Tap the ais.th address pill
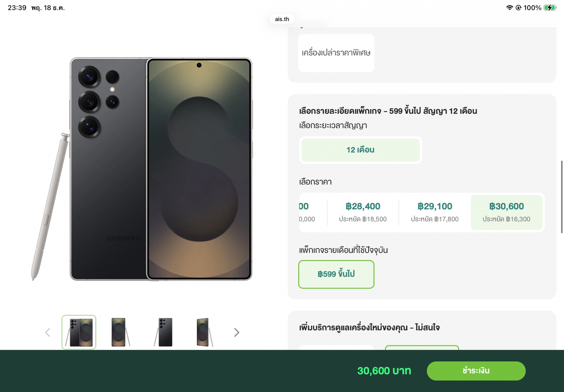Image resolution: width=564 pixels, height=392 pixels. tap(282, 19)
